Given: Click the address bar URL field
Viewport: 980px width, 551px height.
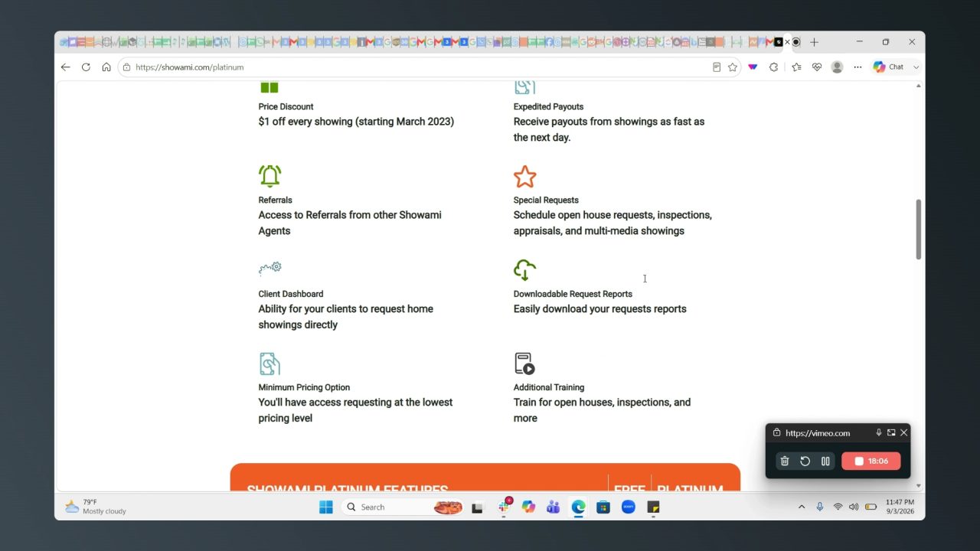Looking at the screenshot, I should tap(413, 67).
